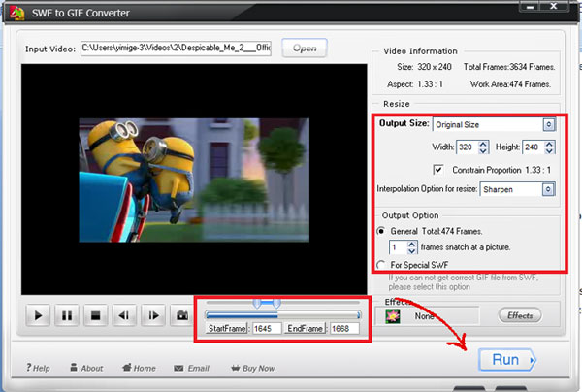Stop the video playback
This screenshot has height=392, width=582.
coord(95,315)
